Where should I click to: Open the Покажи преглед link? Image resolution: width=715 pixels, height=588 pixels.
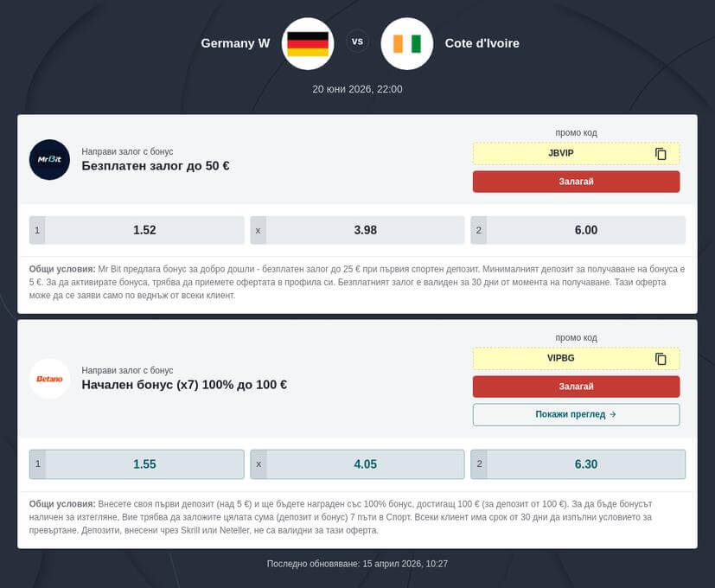(x=576, y=414)
